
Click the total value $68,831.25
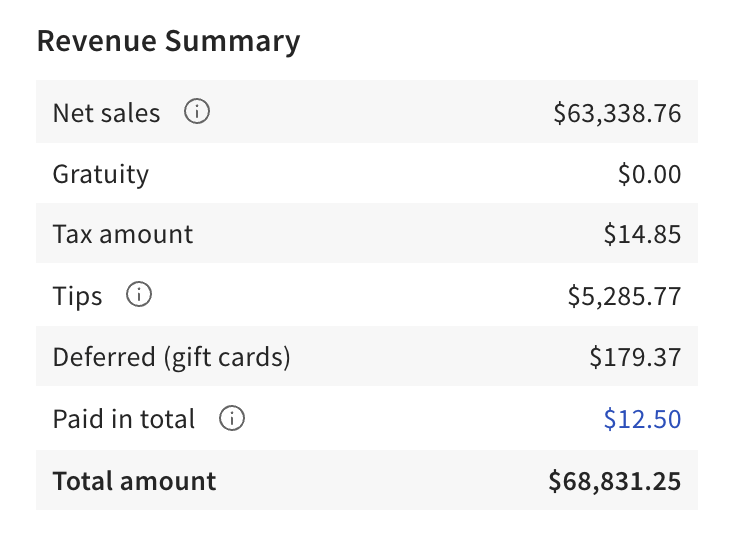(614, 481)
